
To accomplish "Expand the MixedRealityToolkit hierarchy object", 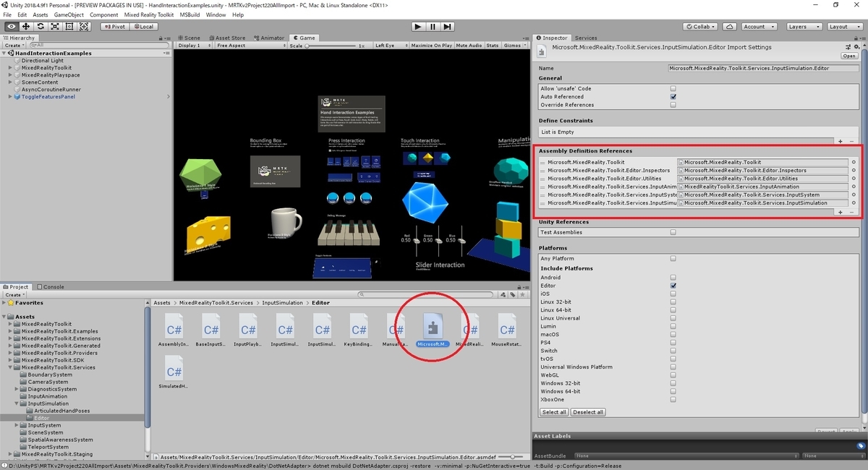I will coord(11,68).
